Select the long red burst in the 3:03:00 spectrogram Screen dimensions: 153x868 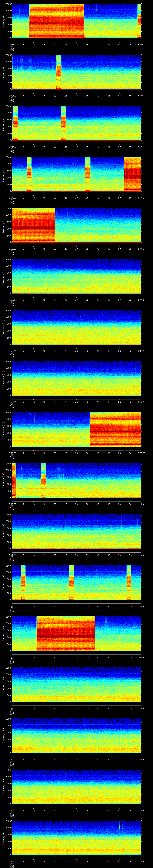(x=66, y=633)
